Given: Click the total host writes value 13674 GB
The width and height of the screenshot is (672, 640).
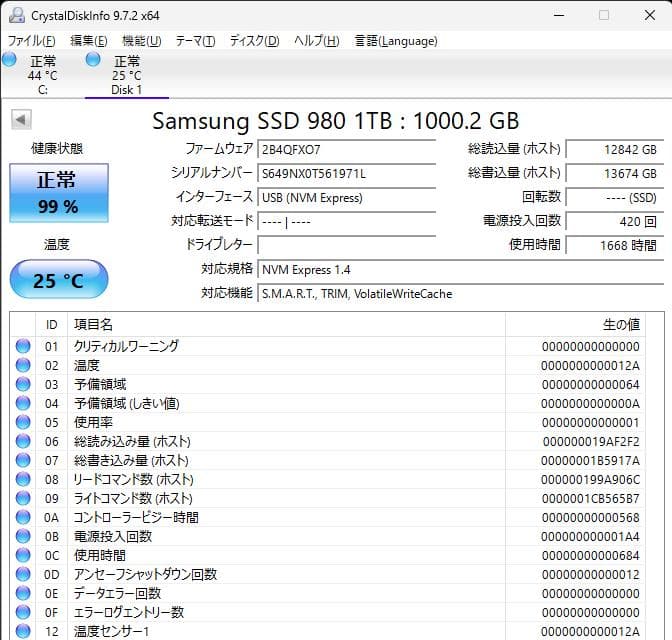Looking at the screenshot, I should click(615, 174).
